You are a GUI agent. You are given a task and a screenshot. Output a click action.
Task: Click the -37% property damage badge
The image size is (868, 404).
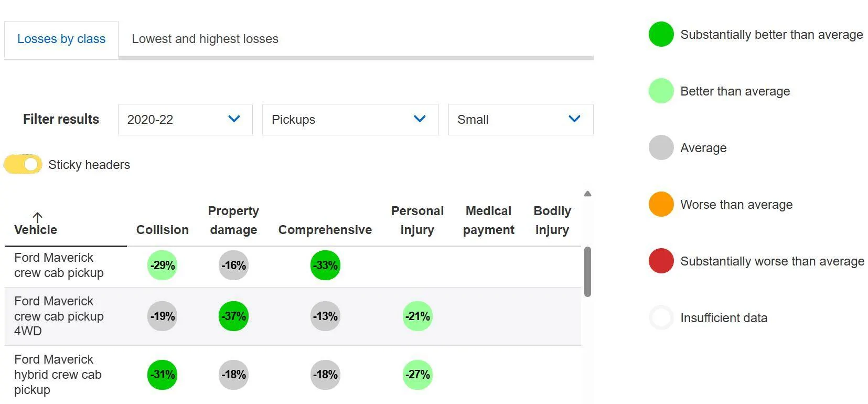click(233, 316)
